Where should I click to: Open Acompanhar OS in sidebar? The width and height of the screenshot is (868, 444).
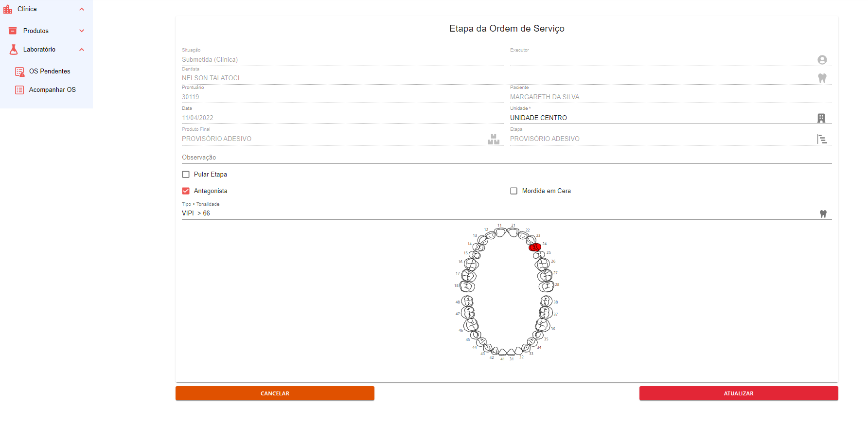tap(52, 90)
